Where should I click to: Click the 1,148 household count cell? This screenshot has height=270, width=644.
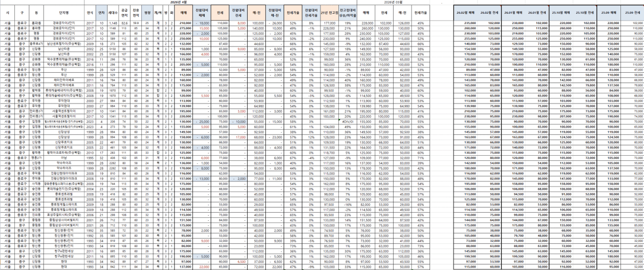114,23
